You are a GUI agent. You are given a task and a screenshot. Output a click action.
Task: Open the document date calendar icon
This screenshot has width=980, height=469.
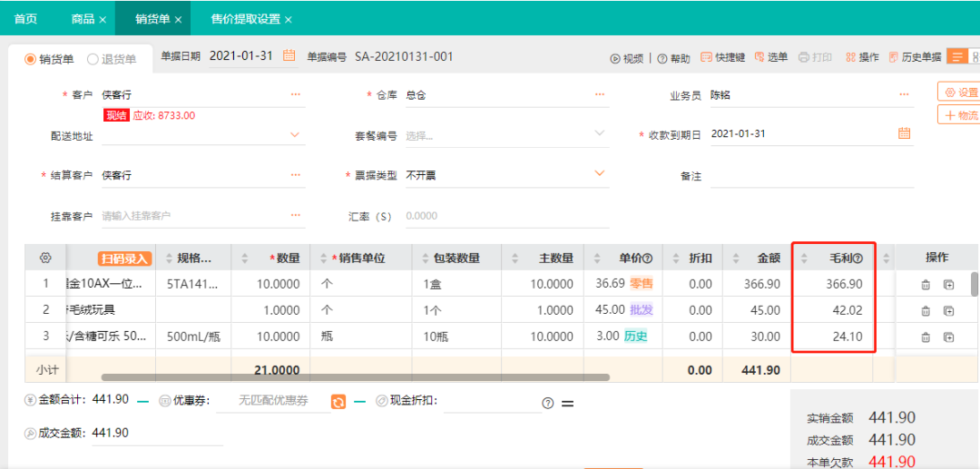289,56
